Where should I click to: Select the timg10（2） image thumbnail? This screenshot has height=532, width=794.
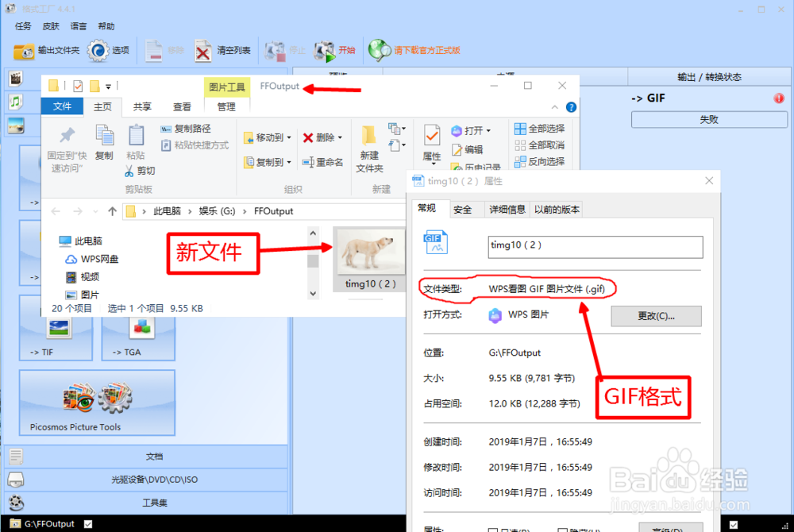tap(369, 249)
